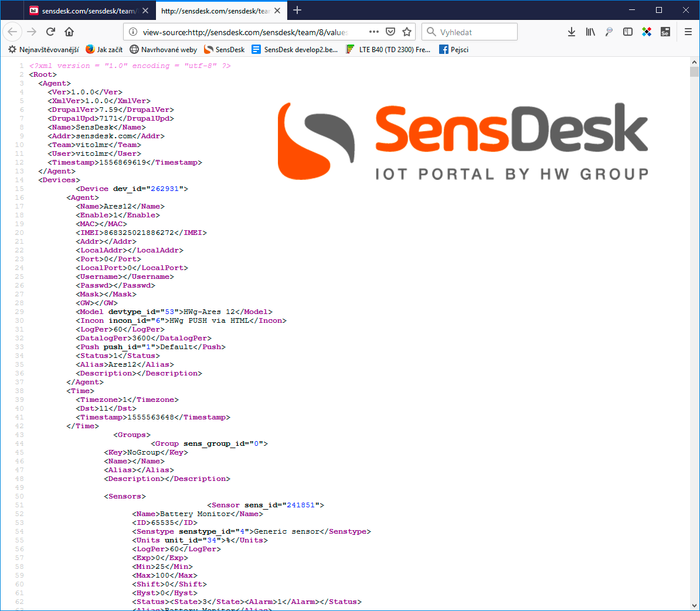Click the multicolor pinwheel extension icon
The width and height of the screenshot is (700, 611).
click(647, 32)
